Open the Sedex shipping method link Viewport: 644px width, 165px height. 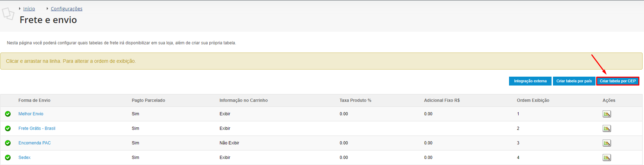click(x=24, y=158)
